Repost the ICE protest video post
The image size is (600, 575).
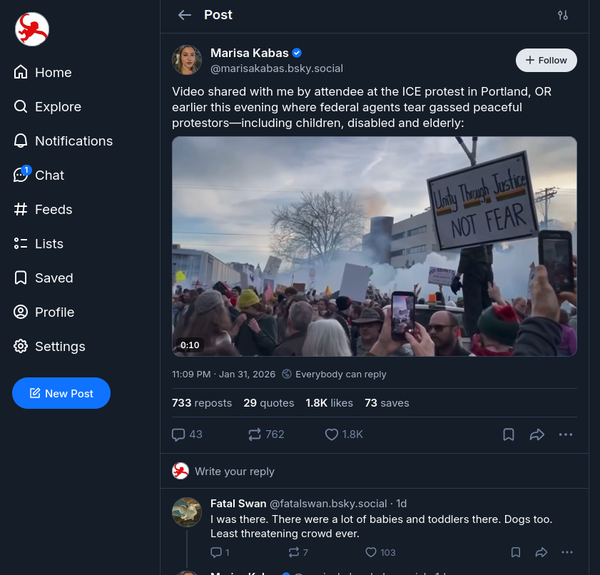point(266,434)
